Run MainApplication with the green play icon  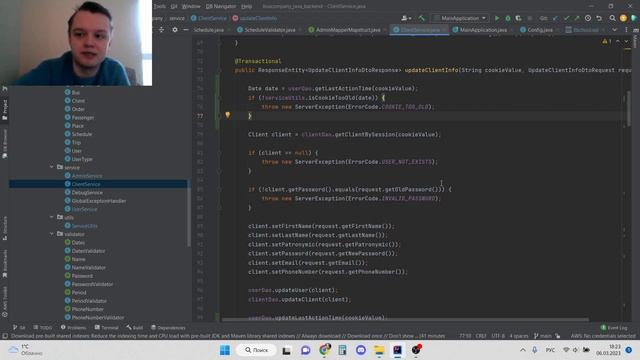[x=497, y=18]
